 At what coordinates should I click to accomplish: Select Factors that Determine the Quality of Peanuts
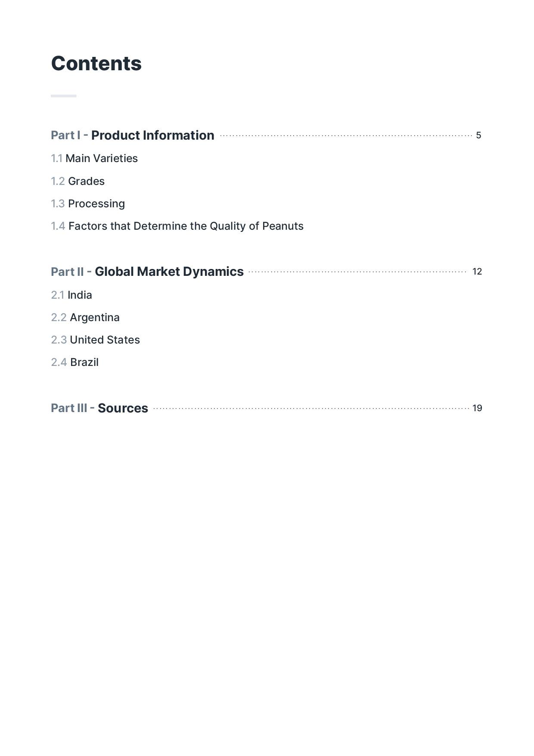click(x=177, y=226)
